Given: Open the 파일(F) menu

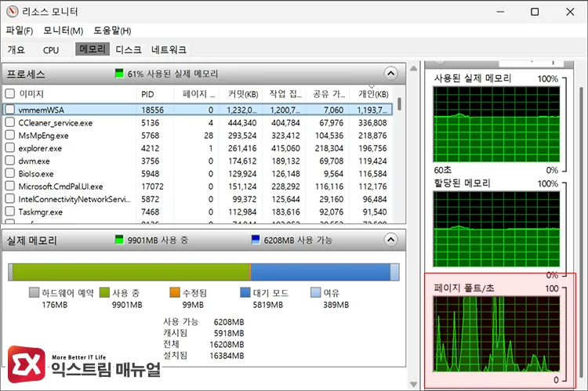Looking at the screenshot, I should 19,31.
